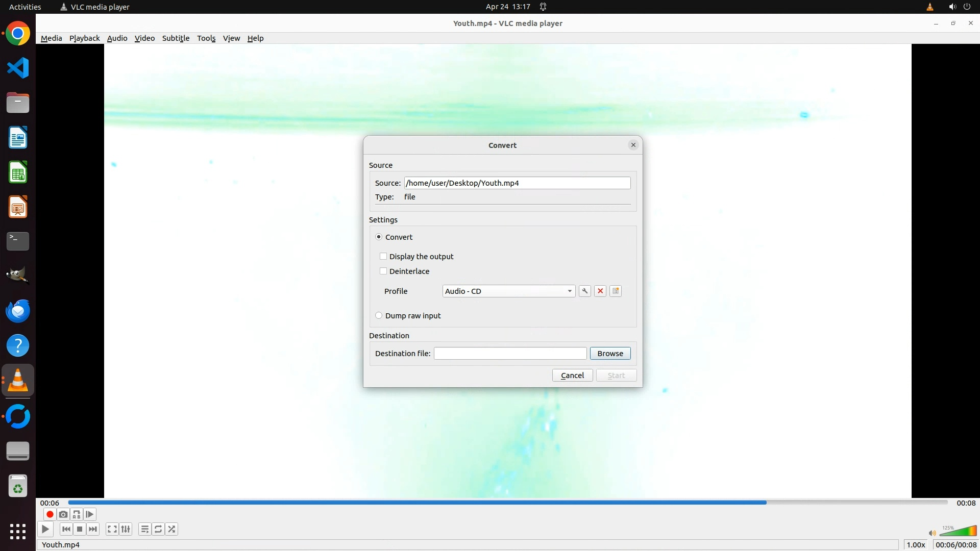The height and width of the screenshot is (551, 980).
Task: Click the Browse button for the destination
Action: [610, 354]
